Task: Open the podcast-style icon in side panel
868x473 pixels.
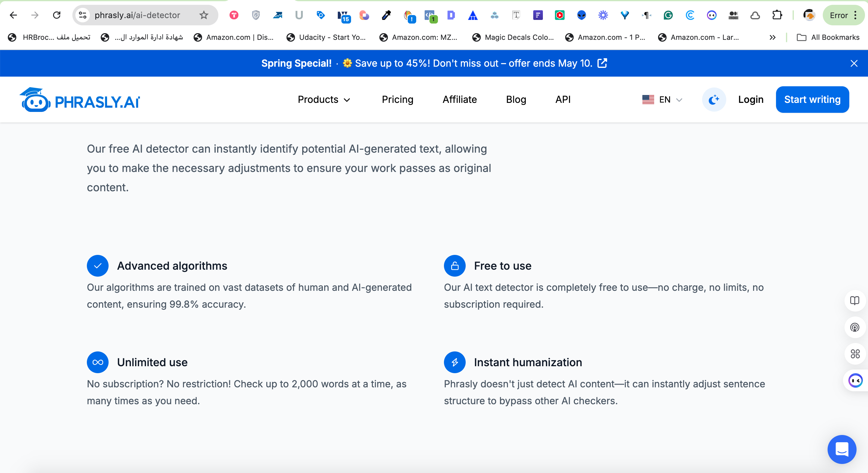Action: point(855,327)
